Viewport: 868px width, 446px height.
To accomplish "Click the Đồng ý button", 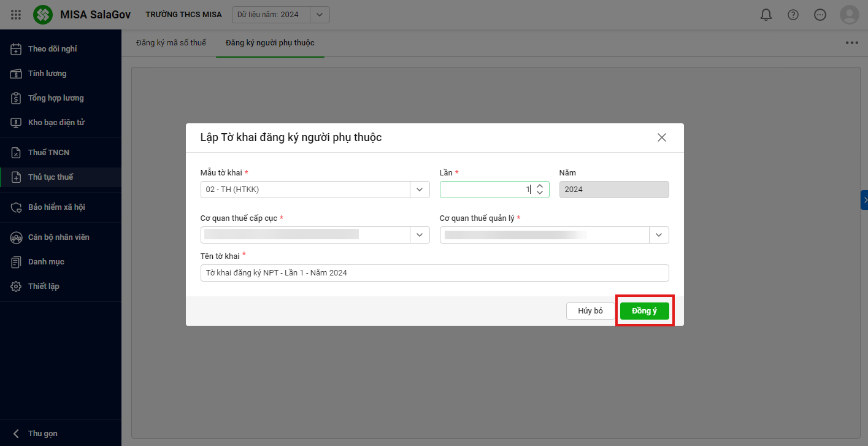I will click(644, 311).
